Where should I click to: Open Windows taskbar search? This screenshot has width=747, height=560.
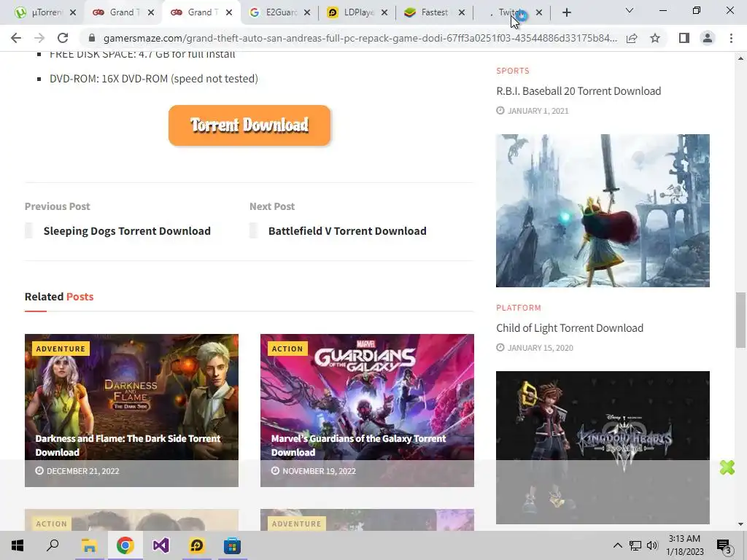click(53, 545)
